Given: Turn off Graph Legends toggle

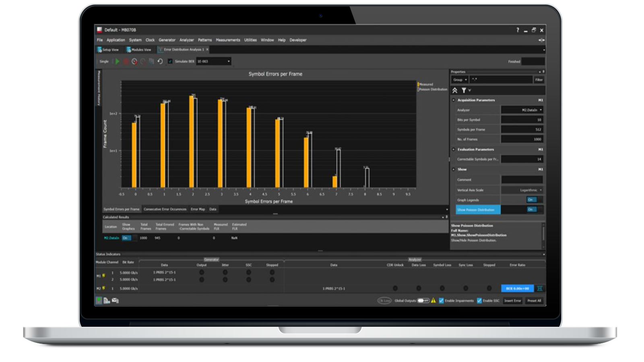Looking at the screenshot, I should tap(532, 200).
